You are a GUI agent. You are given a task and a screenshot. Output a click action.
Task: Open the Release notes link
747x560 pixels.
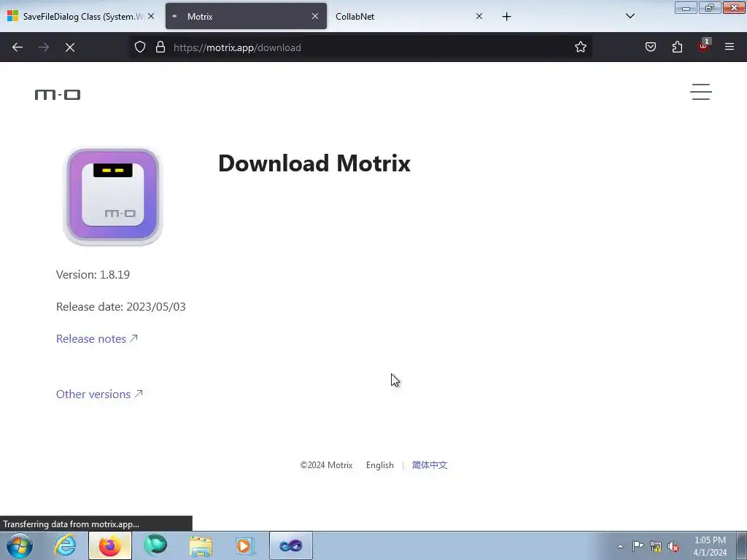pyautogui.click(x=97, y=338)
